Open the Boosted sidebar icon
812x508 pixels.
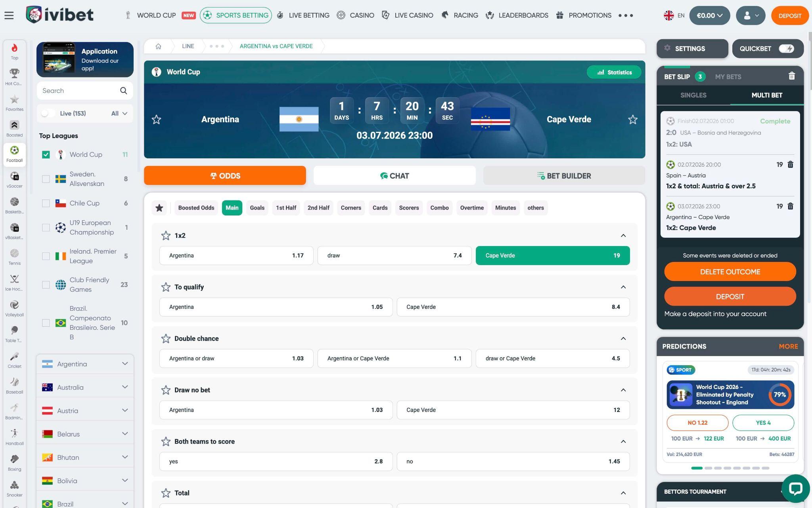[14, 129]
